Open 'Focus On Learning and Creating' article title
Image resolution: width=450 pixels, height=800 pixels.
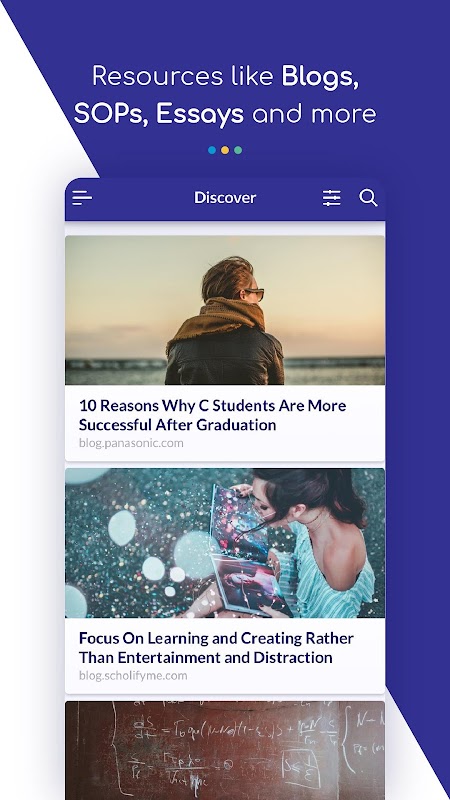[216, 647]
